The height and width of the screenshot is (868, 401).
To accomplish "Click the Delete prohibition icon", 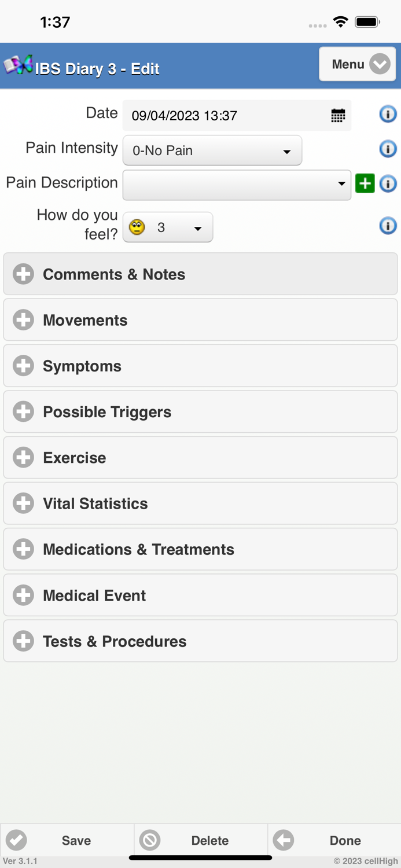I will coord(150,840).
